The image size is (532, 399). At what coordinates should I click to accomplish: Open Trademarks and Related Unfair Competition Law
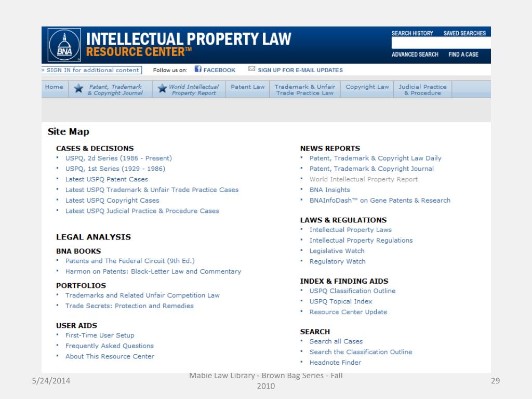pos(142,295)
